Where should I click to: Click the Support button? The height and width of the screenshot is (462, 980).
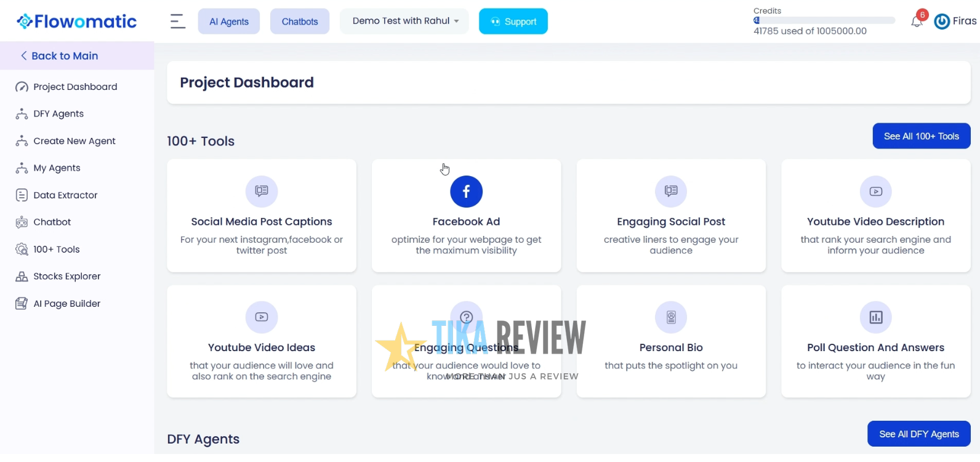pos(513,22)
